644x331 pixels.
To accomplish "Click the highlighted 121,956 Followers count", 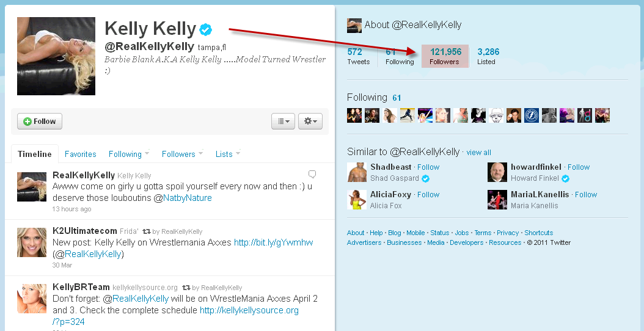I will [445, 56].
